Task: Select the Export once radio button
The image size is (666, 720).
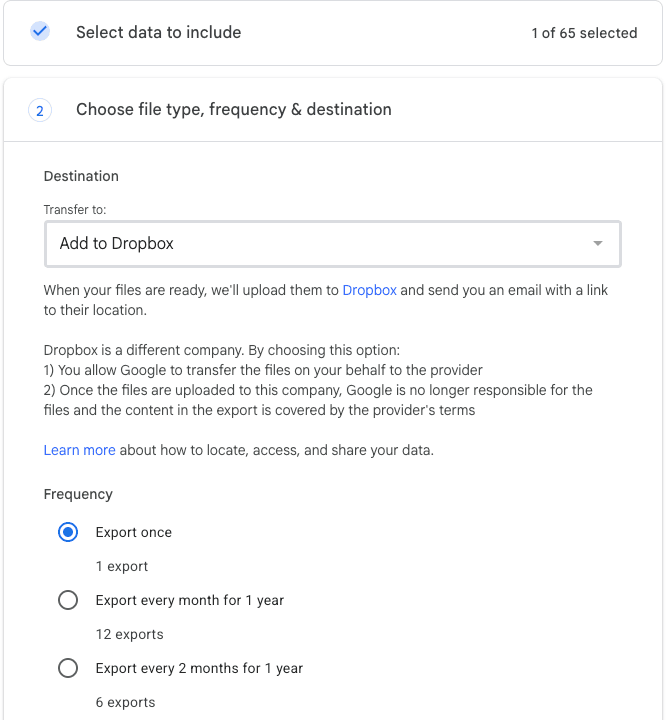Action: pyautogui.click(x=68, y=532)
